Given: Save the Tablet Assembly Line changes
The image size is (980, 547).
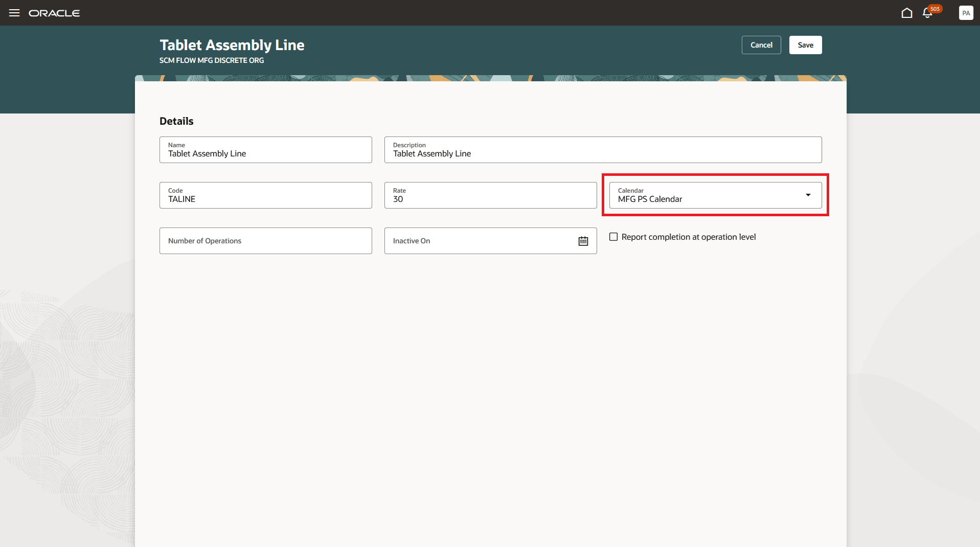Looking at the screenshot, I should (805, 45).
